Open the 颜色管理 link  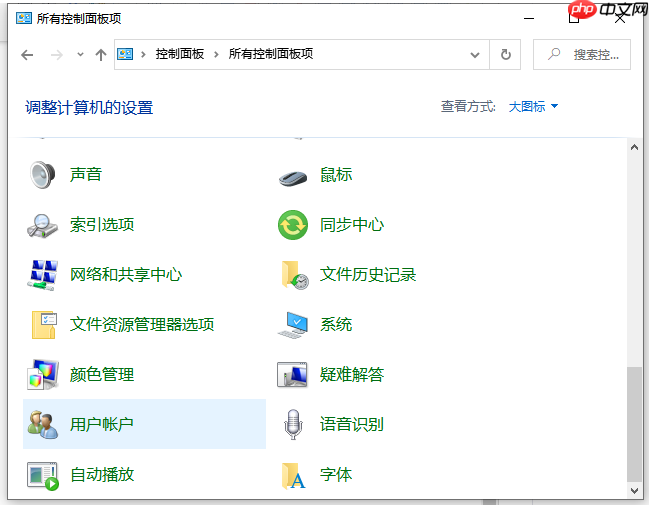click(102, 375)
